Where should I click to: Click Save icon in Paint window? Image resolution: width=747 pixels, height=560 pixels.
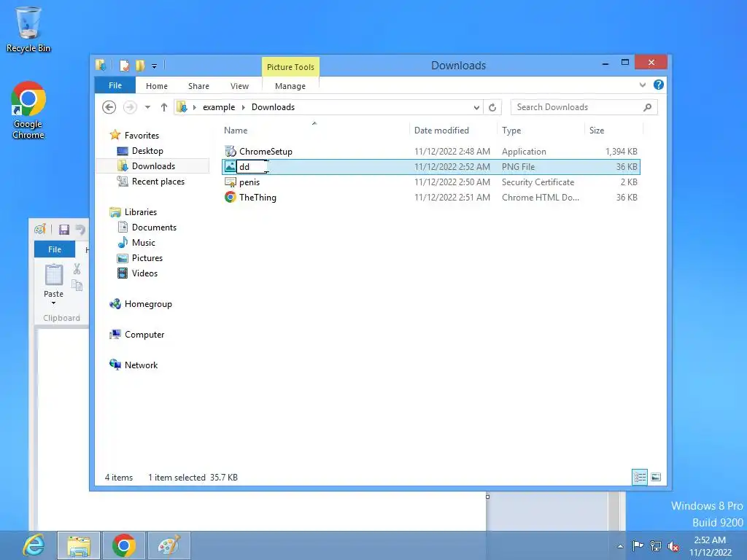pos(64,230)
